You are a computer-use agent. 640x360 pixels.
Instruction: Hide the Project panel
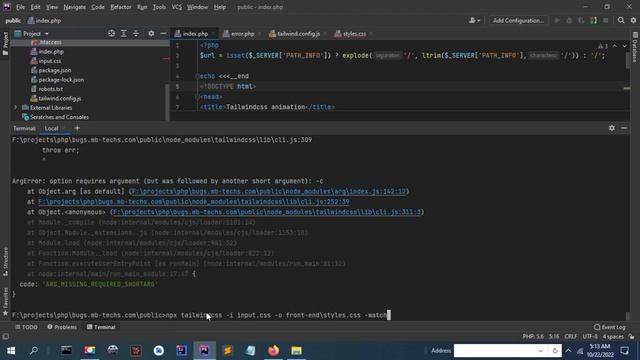(x=163, y=33)
